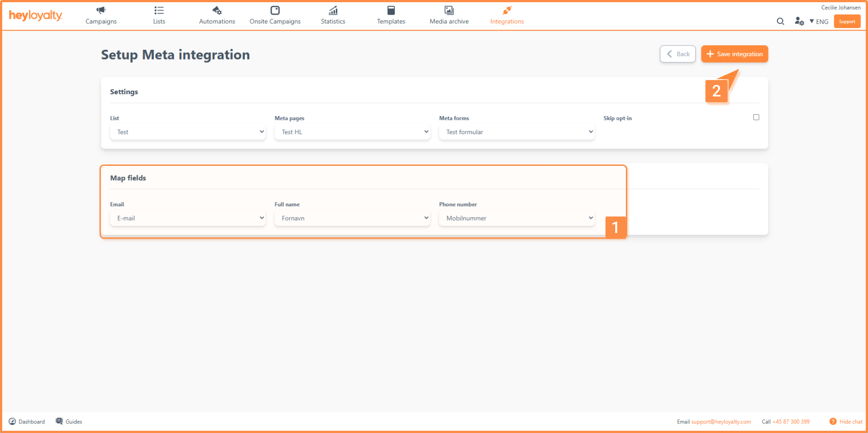
Task: Open the Onsite Campaigns menu
Action: [x=275, y=16]
